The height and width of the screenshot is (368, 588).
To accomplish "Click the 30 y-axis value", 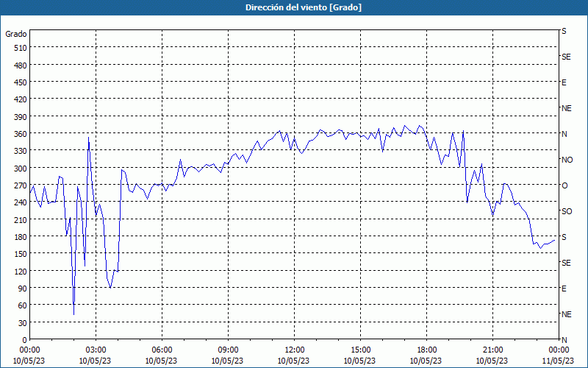I will tap(23, 323).
